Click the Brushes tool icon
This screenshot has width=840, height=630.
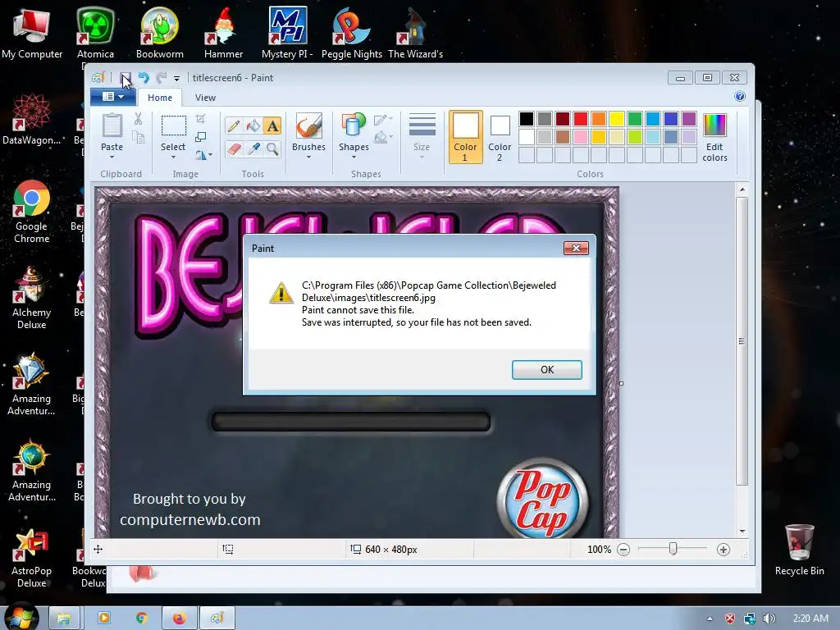[x=308, y=126]
